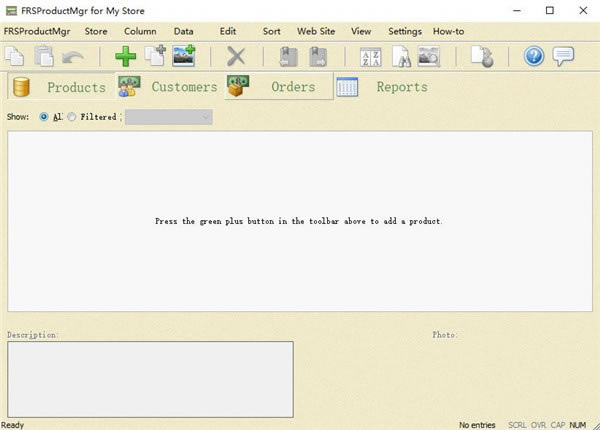Click the A-Z sort toolbar icon

click(x=371, y=57)
